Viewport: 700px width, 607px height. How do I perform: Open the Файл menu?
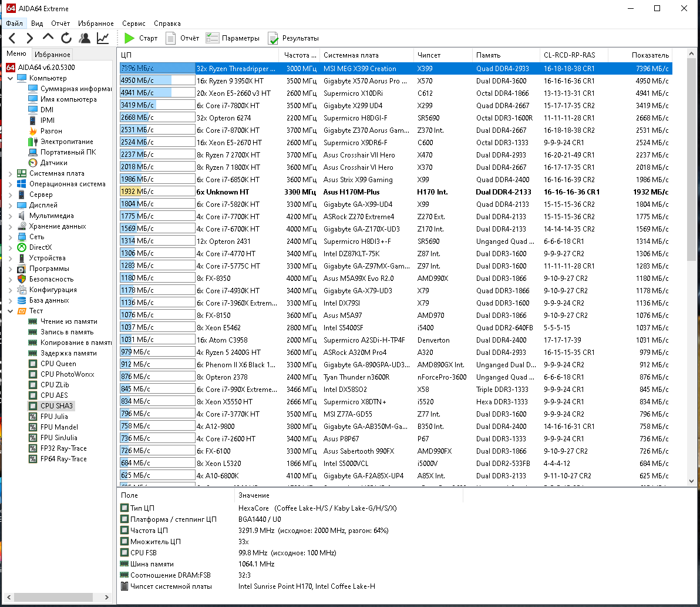(14, 24)
